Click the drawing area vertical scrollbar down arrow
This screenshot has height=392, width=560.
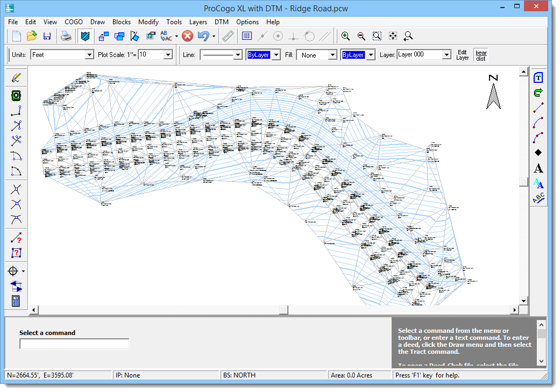(x=523, y=301)
